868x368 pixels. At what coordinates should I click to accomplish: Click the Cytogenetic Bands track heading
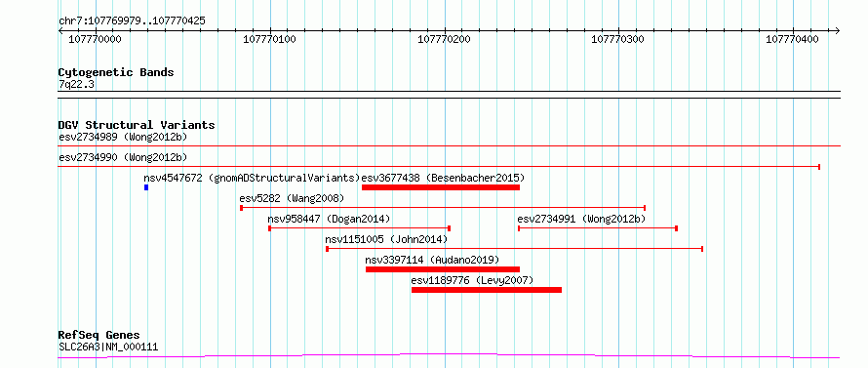(x=116, y=72)
